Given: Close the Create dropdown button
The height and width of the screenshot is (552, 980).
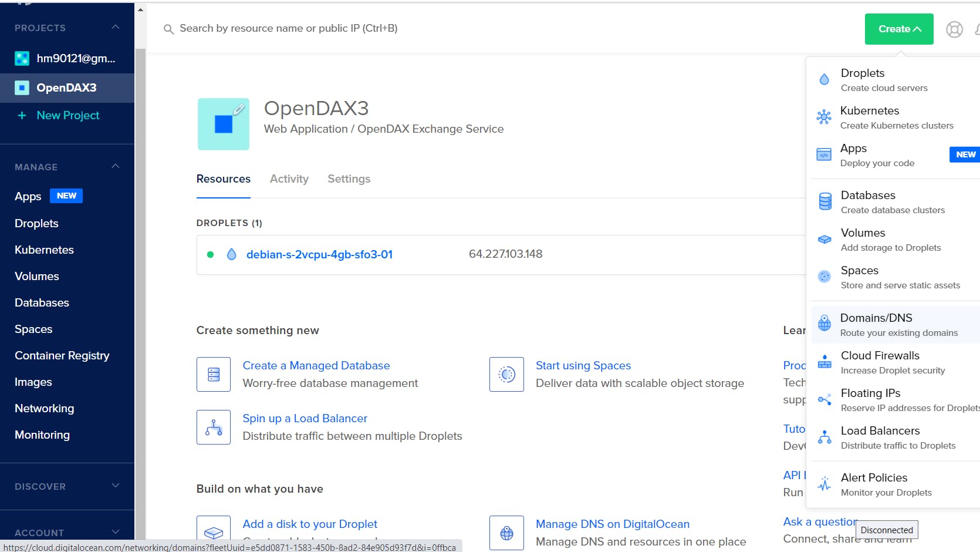Looking at the screenshot, I should (x=899, y=29).
